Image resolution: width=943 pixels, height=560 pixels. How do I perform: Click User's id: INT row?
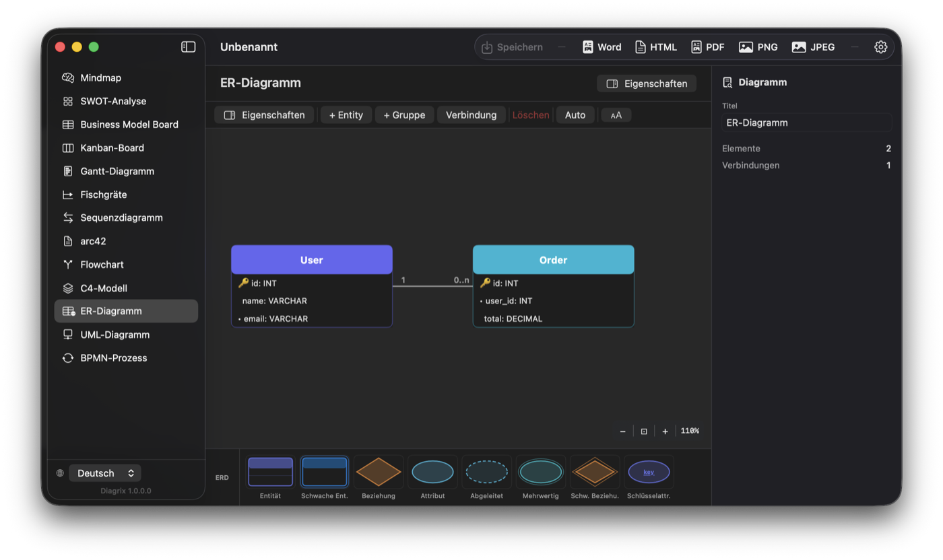[312, 283]
